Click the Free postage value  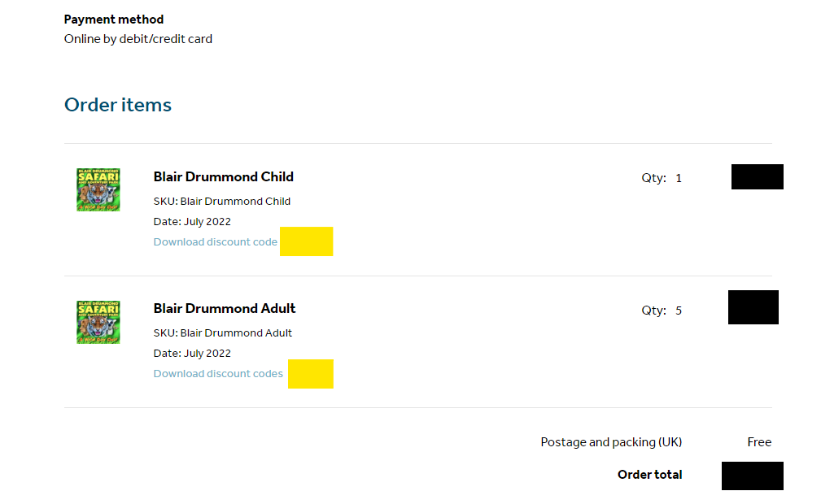click(758, 442)
